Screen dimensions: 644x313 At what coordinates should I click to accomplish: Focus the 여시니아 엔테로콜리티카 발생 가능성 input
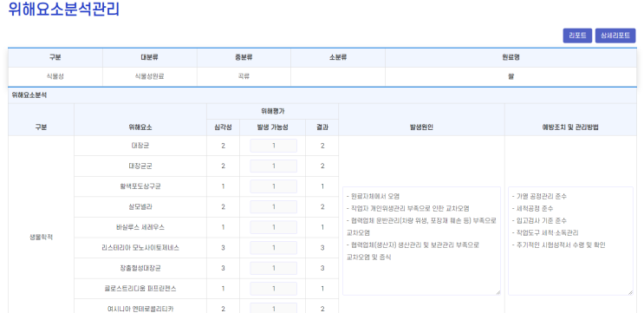(x=274, y=308)
